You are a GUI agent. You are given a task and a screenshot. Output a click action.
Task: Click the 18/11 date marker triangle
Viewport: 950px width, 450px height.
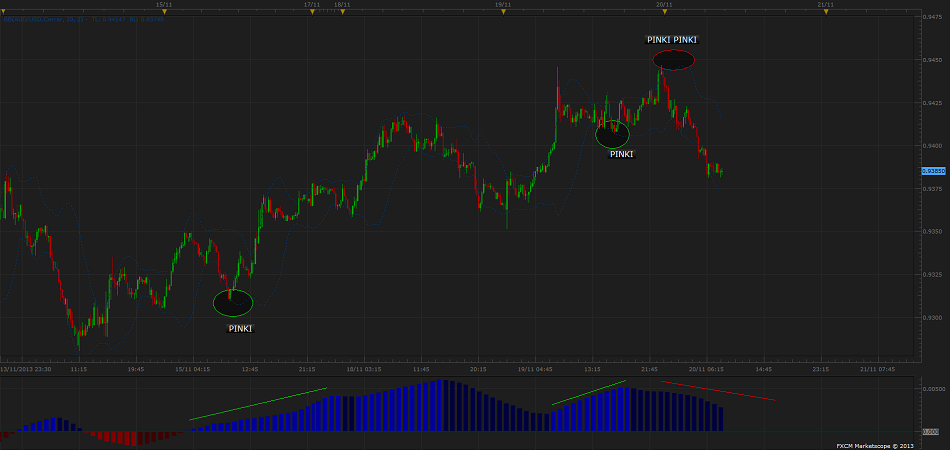click(x=343, y=11)
